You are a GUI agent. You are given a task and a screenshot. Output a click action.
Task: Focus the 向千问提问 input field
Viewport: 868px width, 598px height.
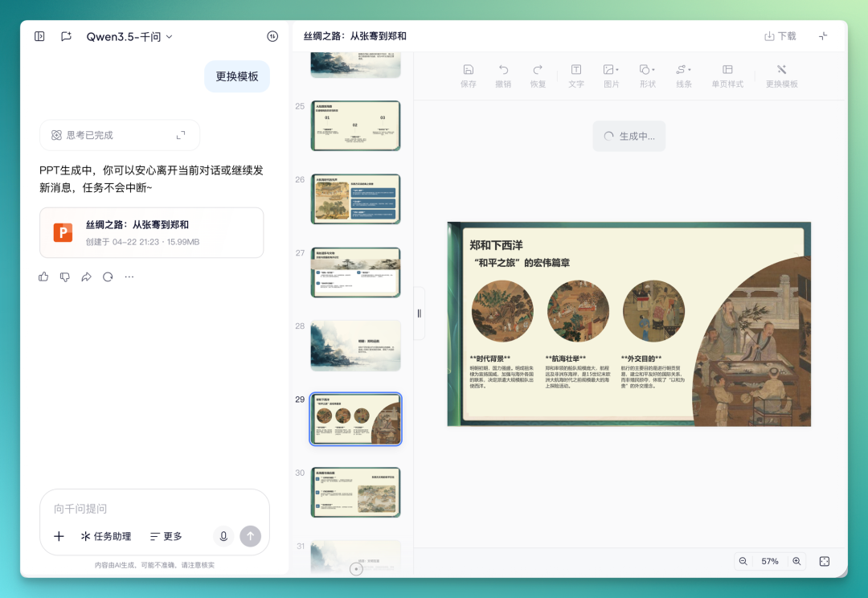(154, 508)
